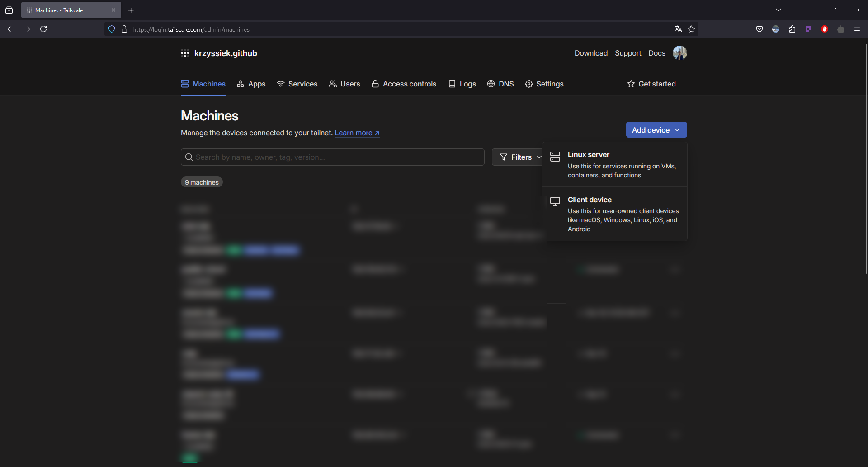The image size is (868, 467).
Task: Open the Download link in header
Action: [x=591, y=53]
